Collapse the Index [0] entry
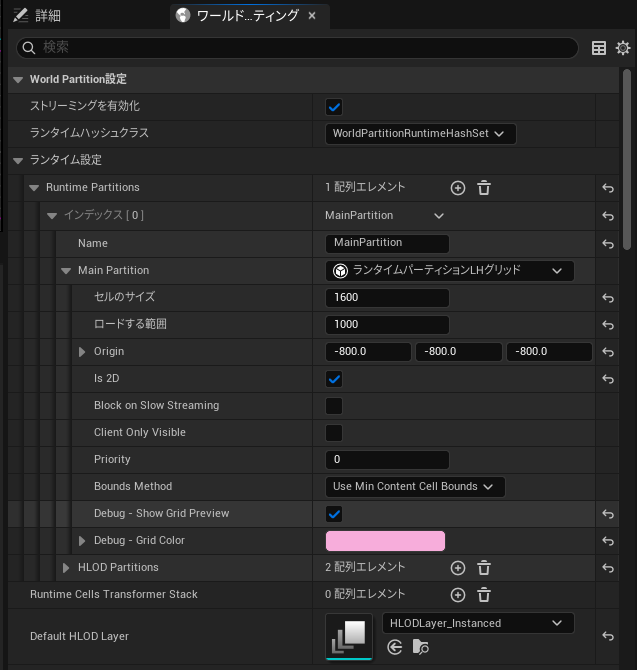The height and width of the screenshot is (670, 637). point(52,216)
